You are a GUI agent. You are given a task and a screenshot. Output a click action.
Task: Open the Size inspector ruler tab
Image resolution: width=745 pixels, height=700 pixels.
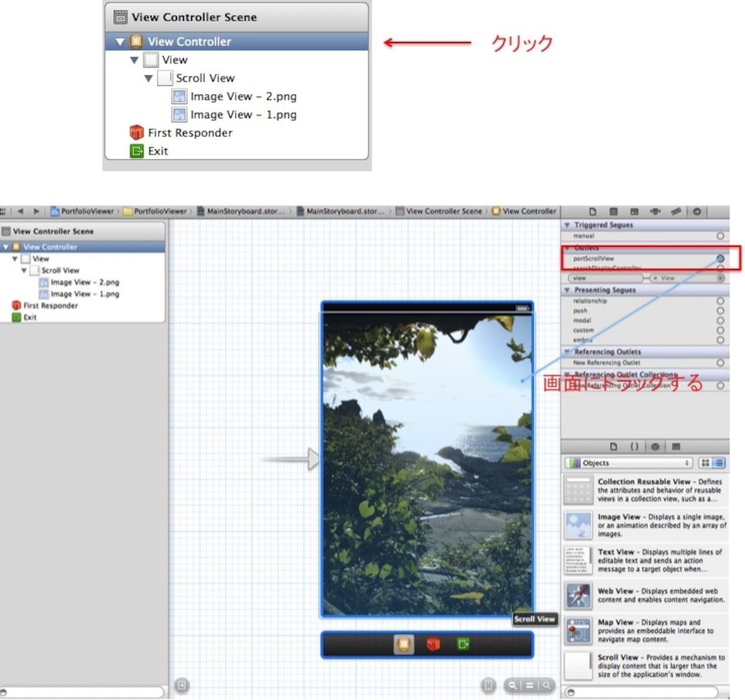coord(676,212)
